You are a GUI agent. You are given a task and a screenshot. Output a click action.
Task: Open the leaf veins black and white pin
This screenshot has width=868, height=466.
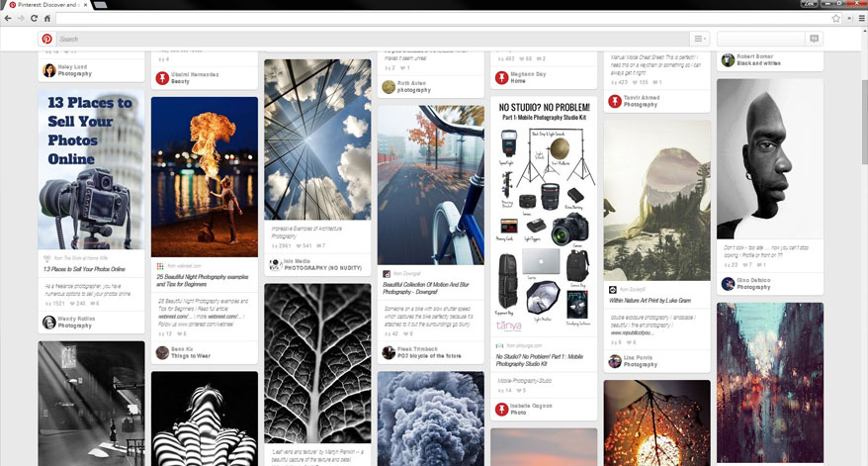[x=317, y=363]
